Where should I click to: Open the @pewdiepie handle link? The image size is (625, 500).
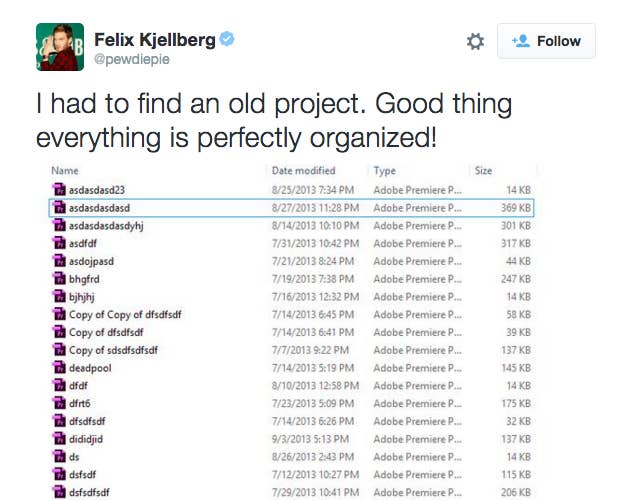click(131, 61)
